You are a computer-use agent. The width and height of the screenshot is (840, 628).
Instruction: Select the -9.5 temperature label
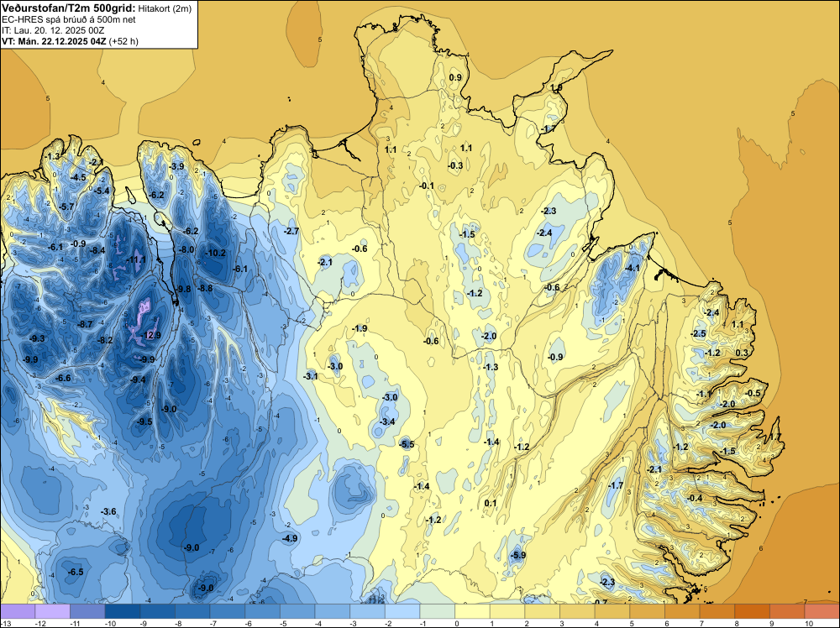144,421
